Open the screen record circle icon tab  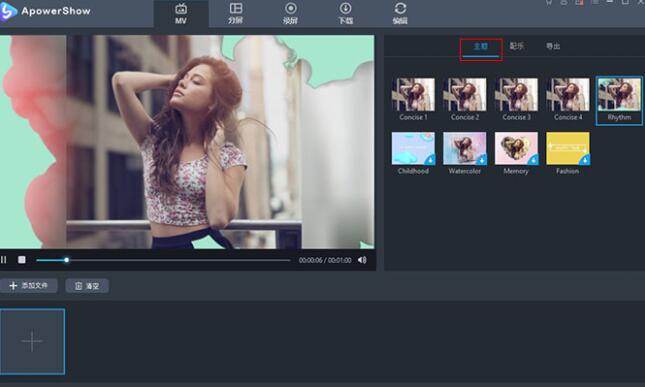coord(290,14)
